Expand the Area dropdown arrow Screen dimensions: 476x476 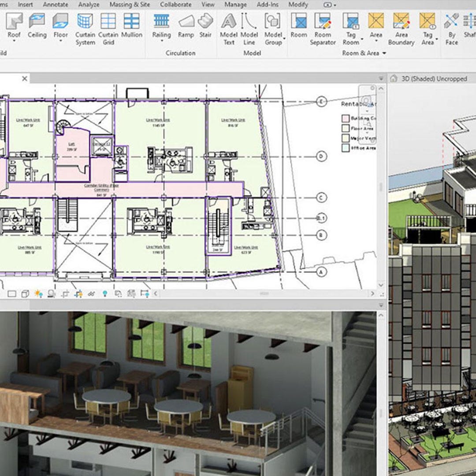point(376,41)
